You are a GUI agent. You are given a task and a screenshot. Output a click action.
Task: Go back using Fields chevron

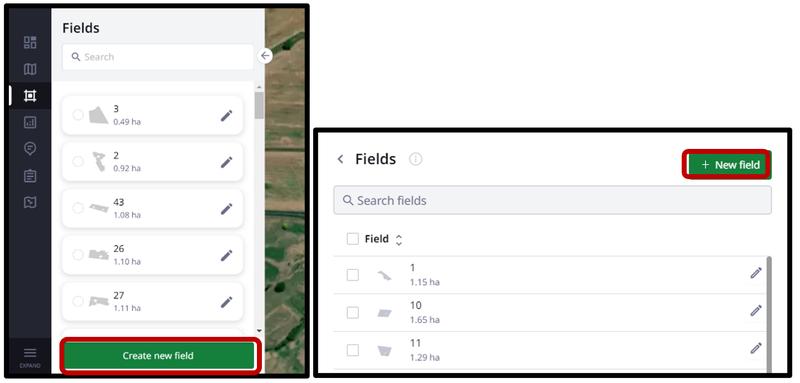(340, 159)
